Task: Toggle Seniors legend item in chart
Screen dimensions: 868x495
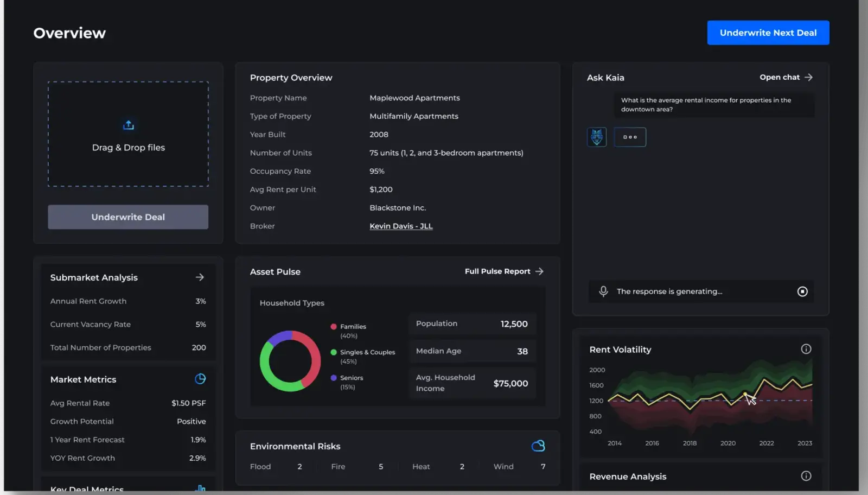Action: [x=351, y=378]
